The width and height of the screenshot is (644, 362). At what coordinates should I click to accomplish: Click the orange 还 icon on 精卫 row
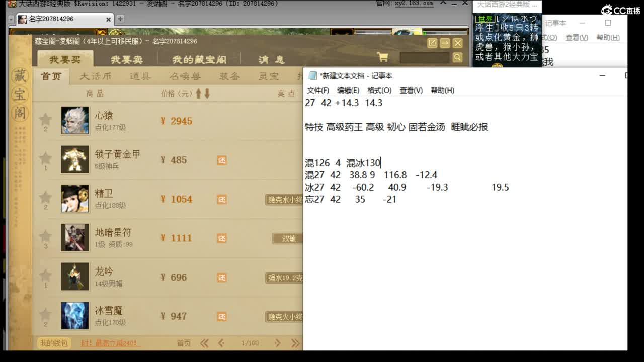[x=222, y=199]
